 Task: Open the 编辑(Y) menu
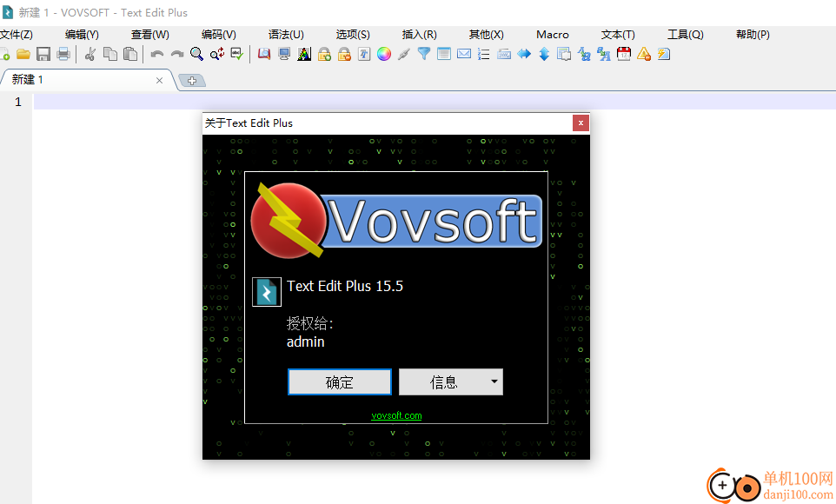82,35
